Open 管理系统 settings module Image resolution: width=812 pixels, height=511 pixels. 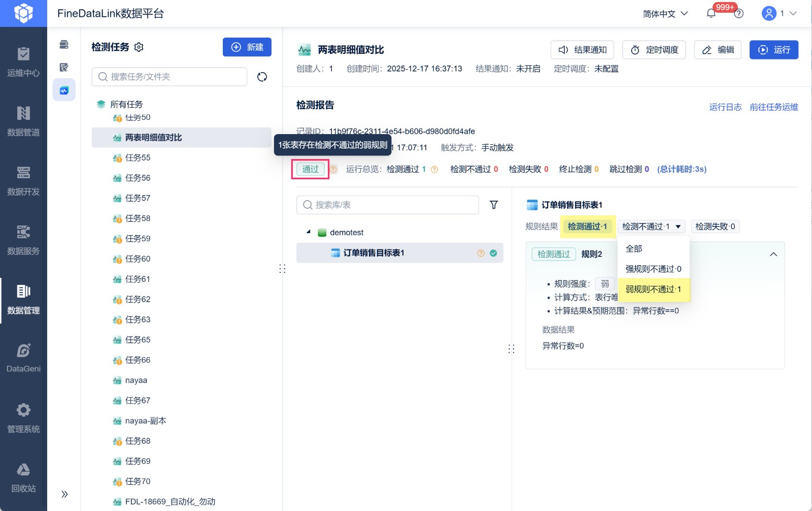tap(23, 419)
